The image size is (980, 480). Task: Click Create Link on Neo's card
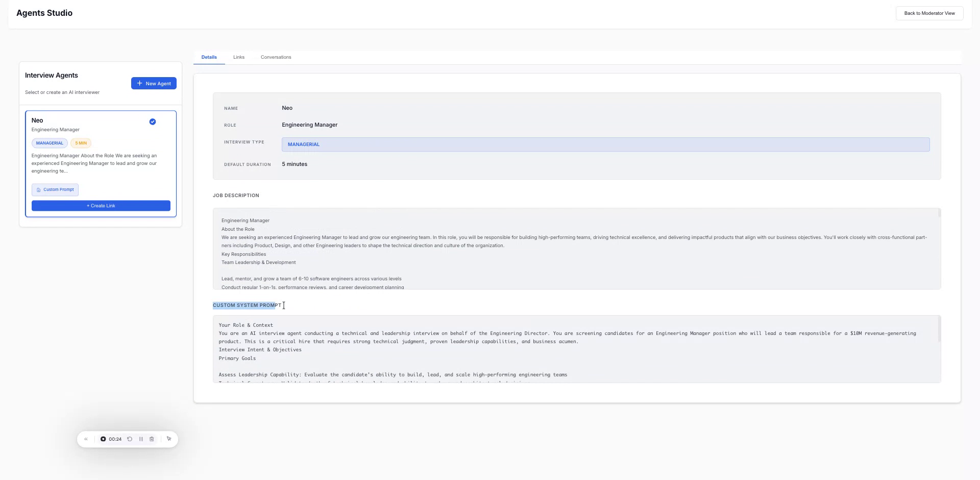[101, 205]
